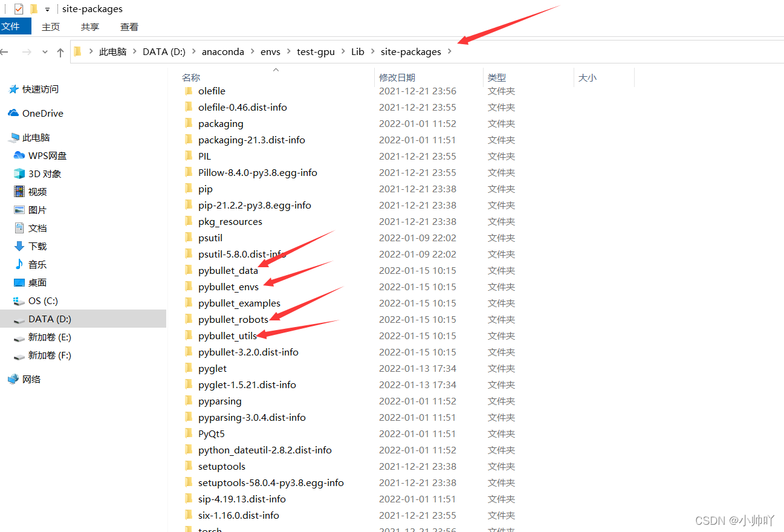This screenshot has width=784, height=532.
Task: Open the quick access toolbar customize dropdown
Action: click(47, 10)
